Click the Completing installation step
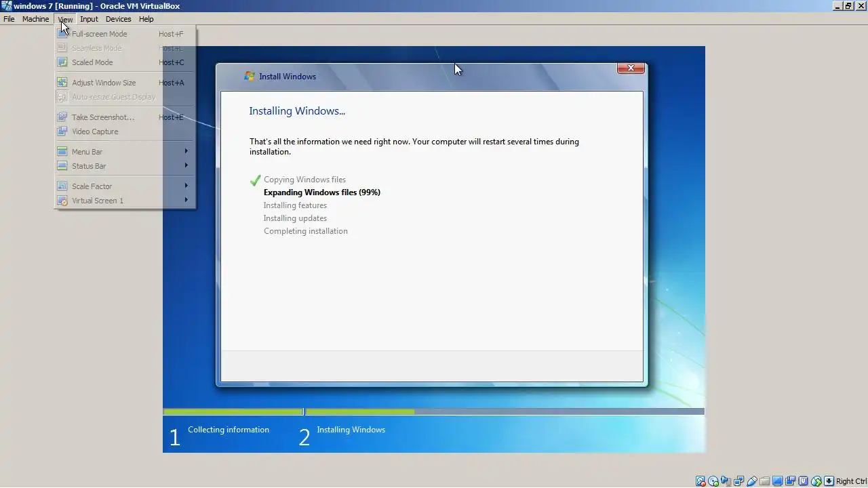The width and height of the screenshot is (868, 488). coord(306,231)
